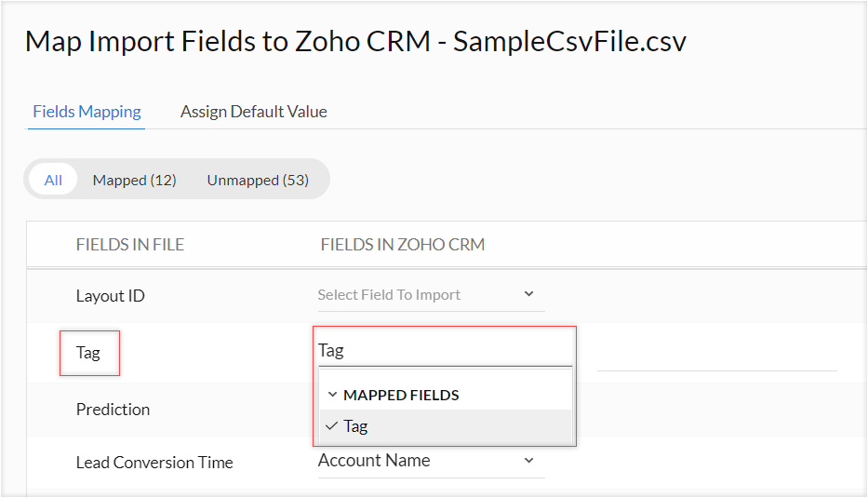Image resolution: width=868 pixels, height=498 pixels.
Task: Switch to the Fields Mapping tab
Action: point(87,112)
